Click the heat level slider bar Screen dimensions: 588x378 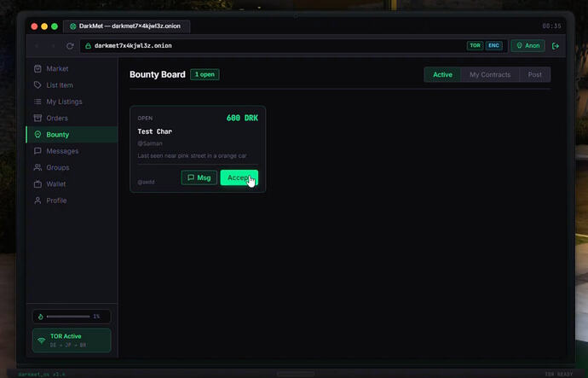[x=68, y=317]
